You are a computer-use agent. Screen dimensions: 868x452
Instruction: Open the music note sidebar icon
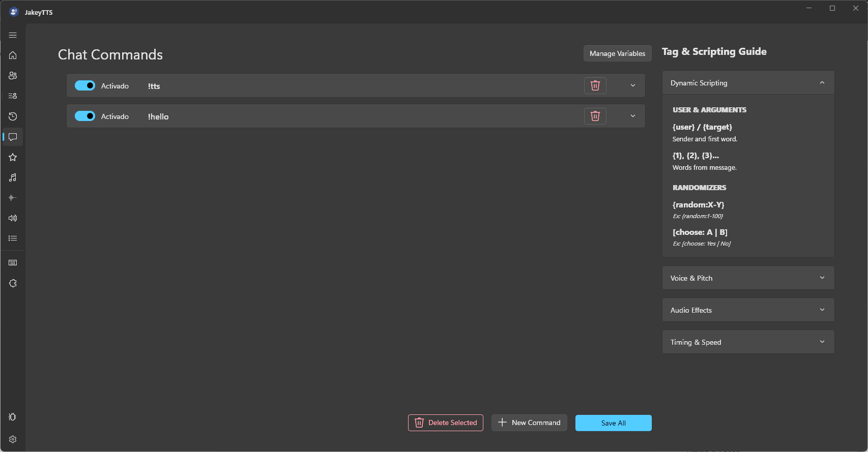(x=13, y=177)
